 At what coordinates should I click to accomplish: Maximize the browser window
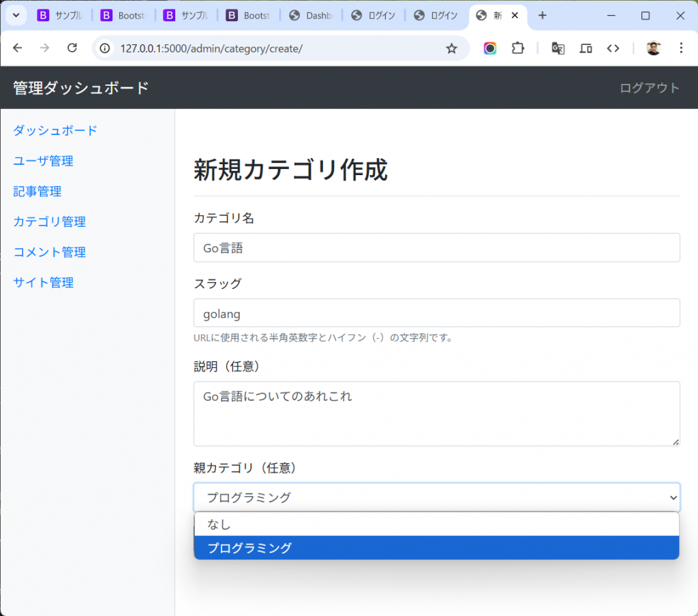(646, 16)
